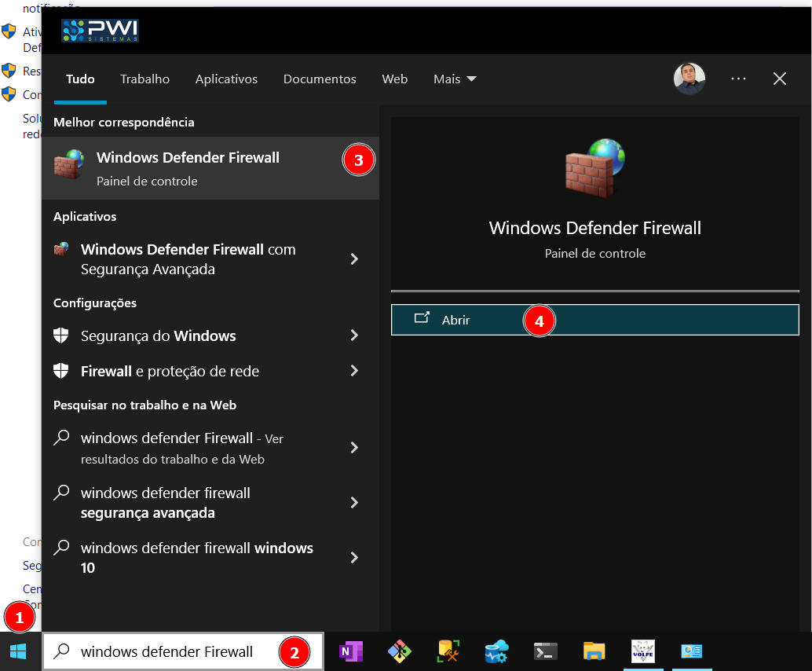
Task: Click the database tools taskbar icon
Action: point(448,651)
